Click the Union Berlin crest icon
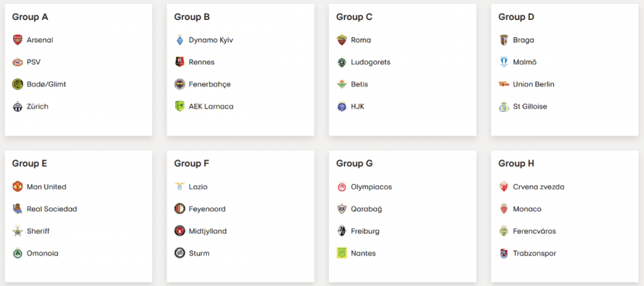Image resolution: width=644 pixels, height=286 pixels. tap(504, 84)
